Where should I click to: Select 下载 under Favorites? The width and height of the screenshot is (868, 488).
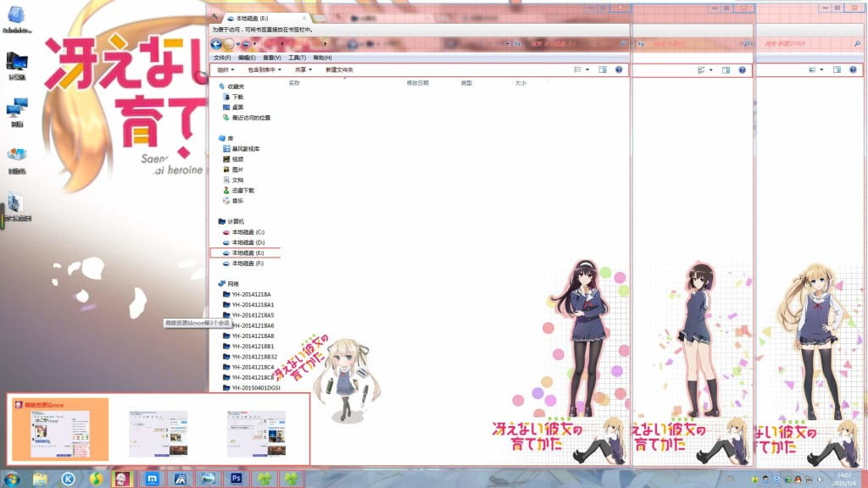237,97
